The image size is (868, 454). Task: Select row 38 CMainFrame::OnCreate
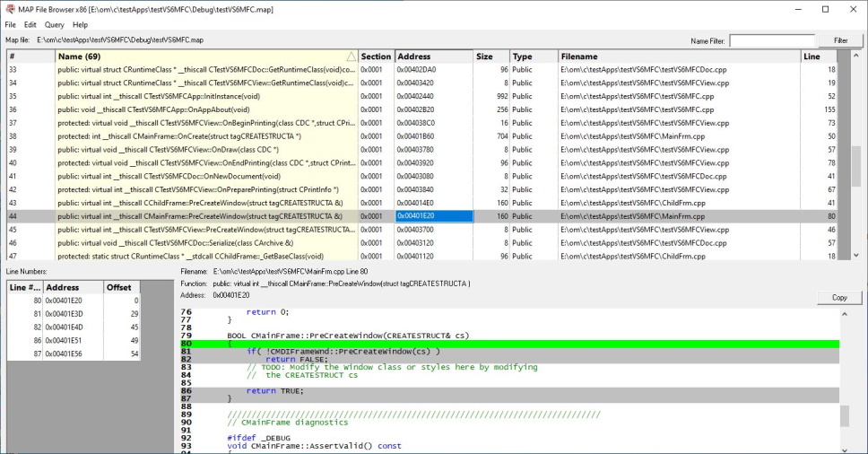[206, 136]
